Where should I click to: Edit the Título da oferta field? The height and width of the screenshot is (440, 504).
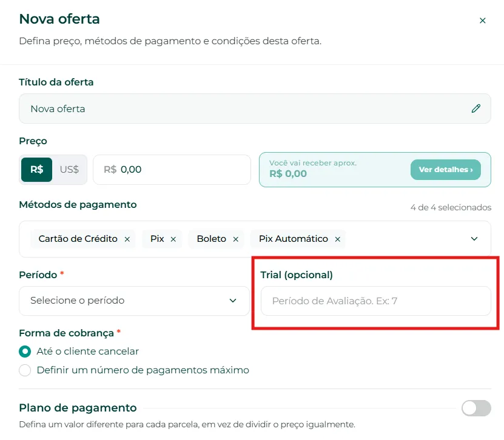click(255, 108)
